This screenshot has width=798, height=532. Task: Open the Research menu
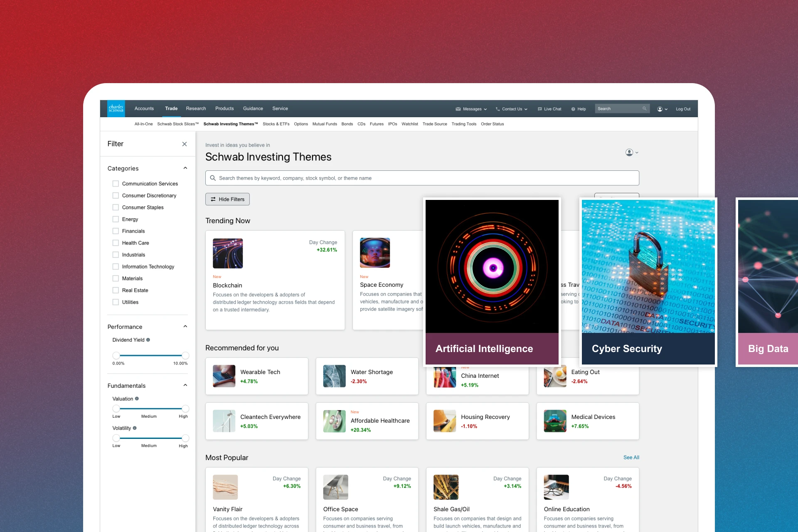[x=196, y=108]
